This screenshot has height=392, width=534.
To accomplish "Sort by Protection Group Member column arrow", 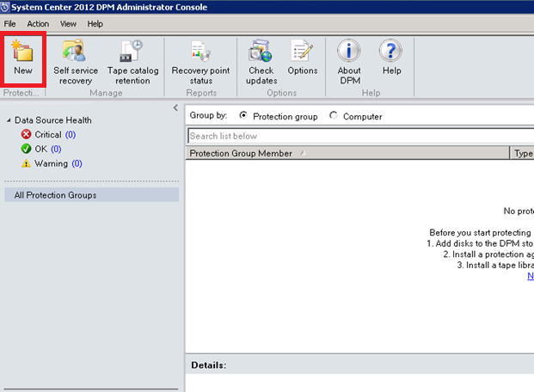I will coord(303,153).
